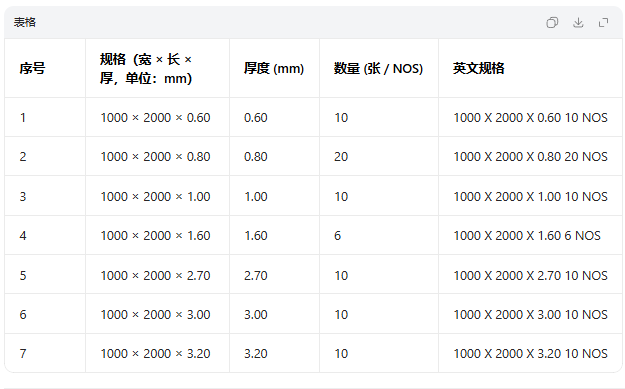Download the table using download icon
This screenshot has width=625, height=389.
pyautogui.click(x=578, y=23)
